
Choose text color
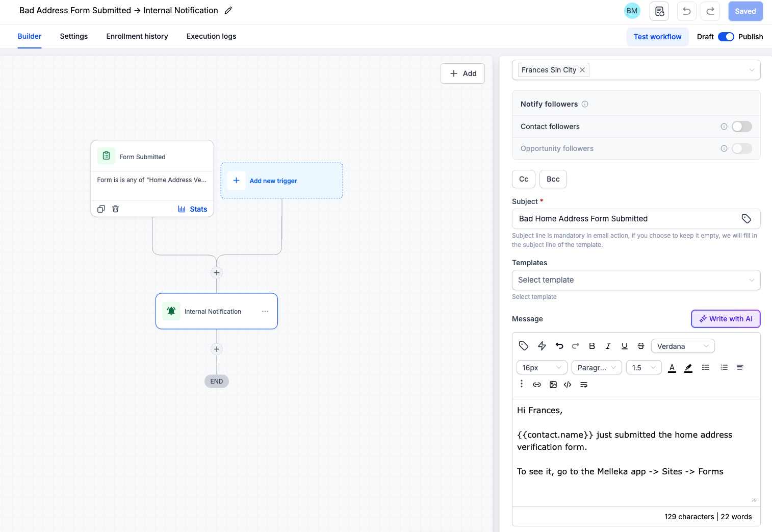tap(672, 368)
